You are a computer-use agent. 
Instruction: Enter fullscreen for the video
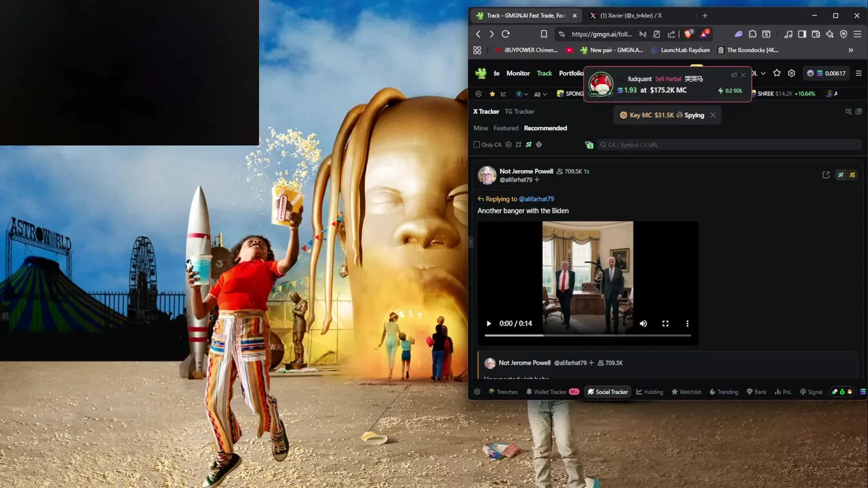click(665, 323)
